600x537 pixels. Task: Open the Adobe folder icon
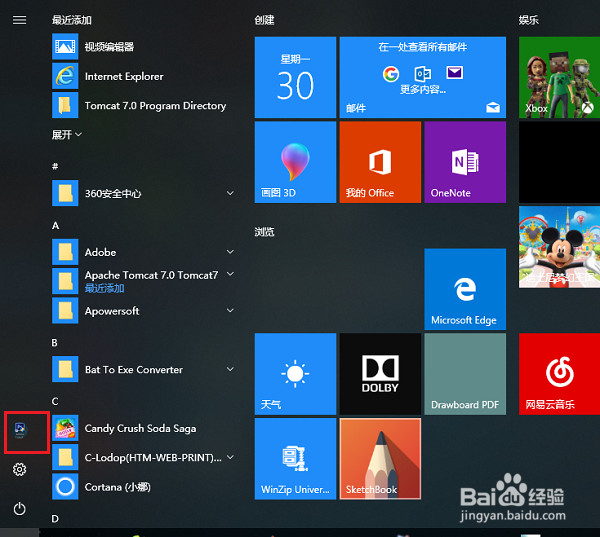pyautogui.click(x=65, y=252)
